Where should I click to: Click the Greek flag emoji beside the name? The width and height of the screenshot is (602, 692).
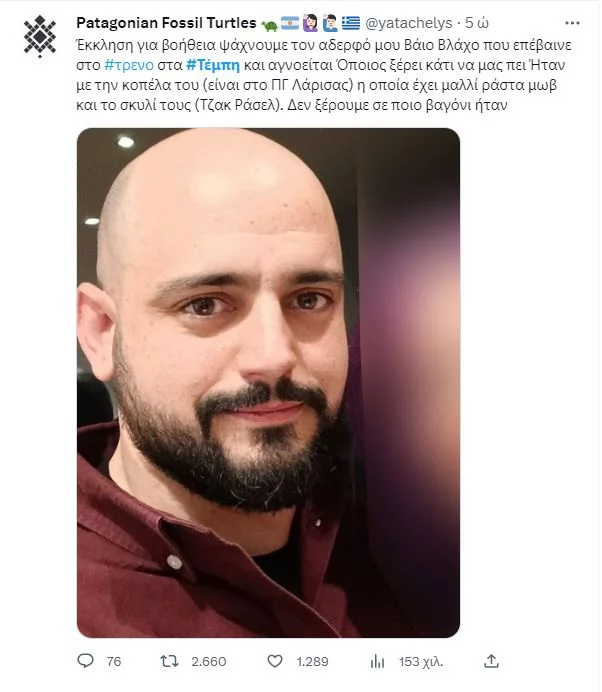point(351,23)
